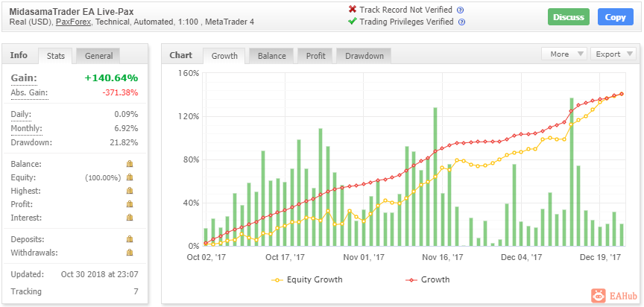Select the Balance chart tab

[x=271, y=56]
